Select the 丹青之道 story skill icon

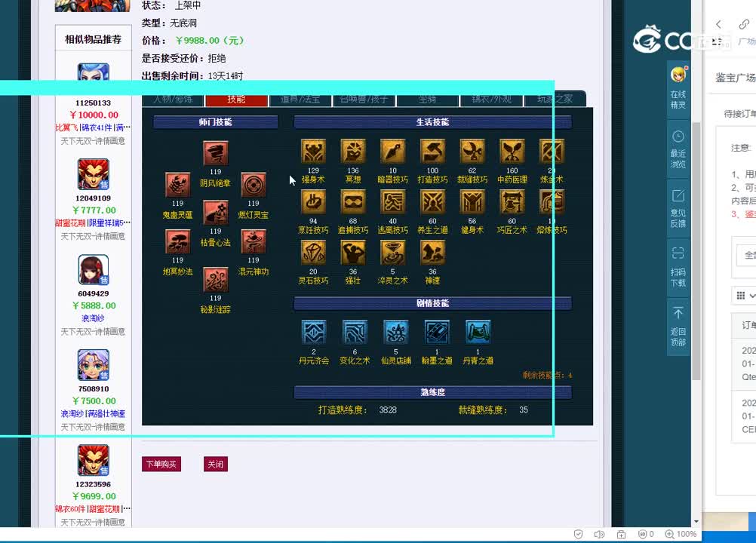coord(478,333)
